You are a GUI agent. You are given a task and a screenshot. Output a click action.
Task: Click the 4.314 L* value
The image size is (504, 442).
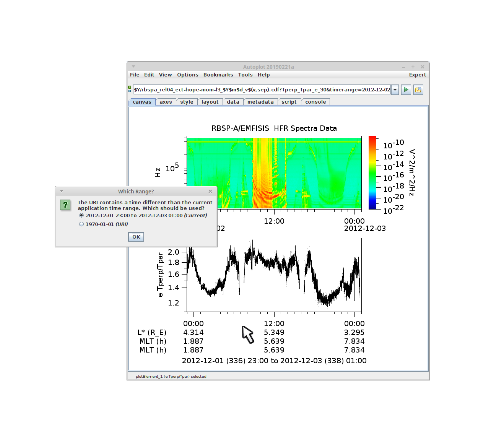coord(193,333)
